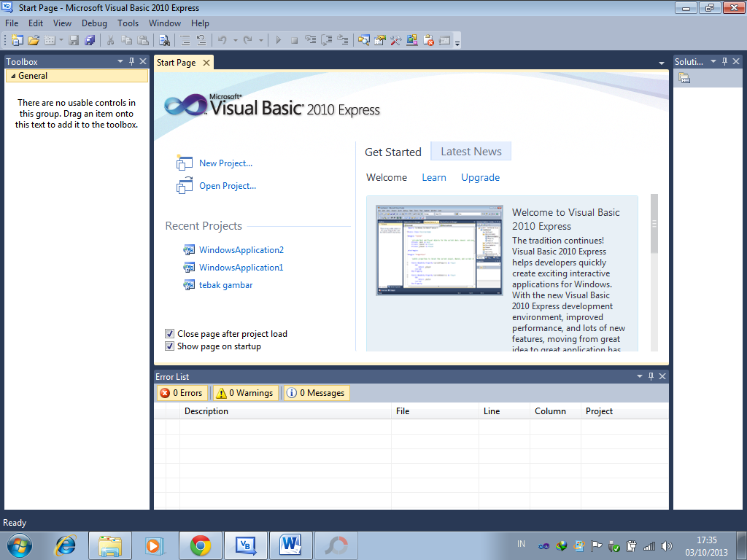
Task: Click the Upgrade link
Action: point(480,178)
